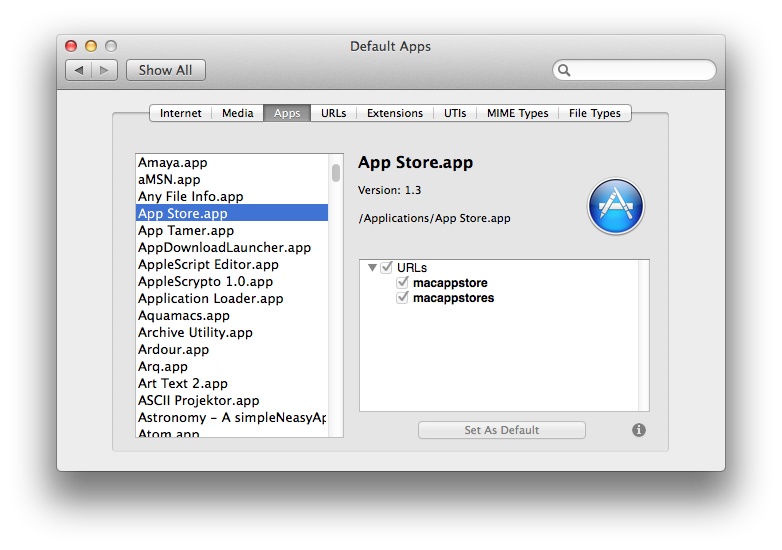Click the info icon beside Set As Default

(639, 430)
